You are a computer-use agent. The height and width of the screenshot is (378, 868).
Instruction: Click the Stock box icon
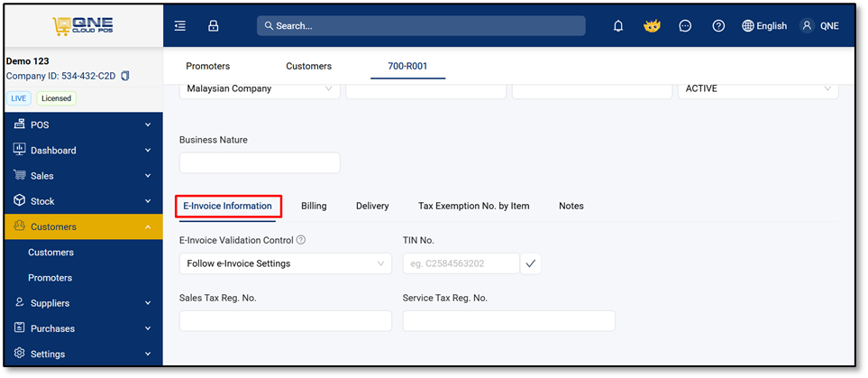coord(19,200)
